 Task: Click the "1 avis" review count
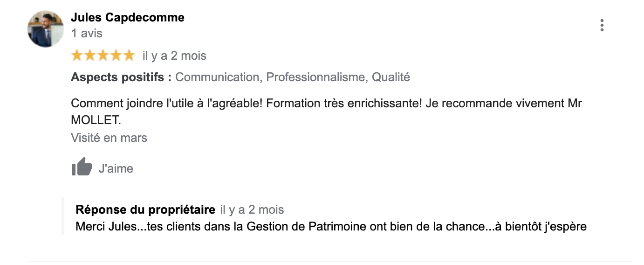click(87, 34)
